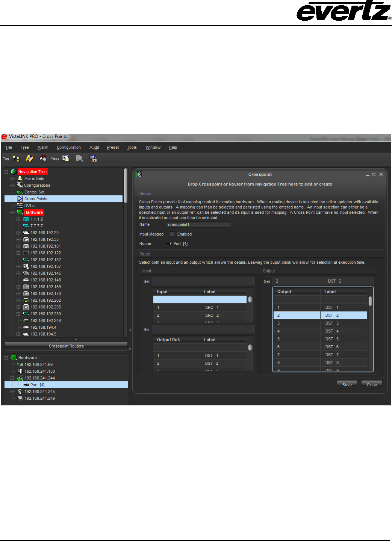Click the Hardware icon in Crosspoint Routers panel
This screenshot has width=392, height=541.
[14, 358]
